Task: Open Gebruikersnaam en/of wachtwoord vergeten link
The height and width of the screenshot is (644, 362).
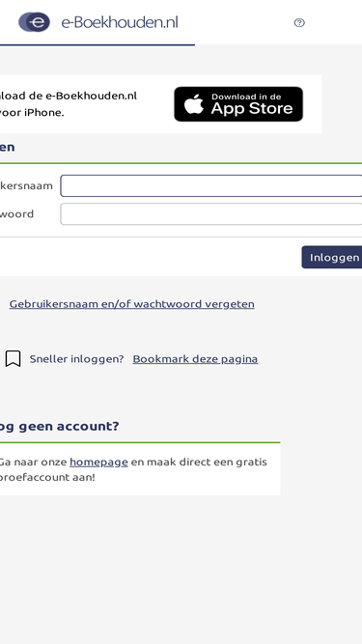Action: [x=131, y=304]
